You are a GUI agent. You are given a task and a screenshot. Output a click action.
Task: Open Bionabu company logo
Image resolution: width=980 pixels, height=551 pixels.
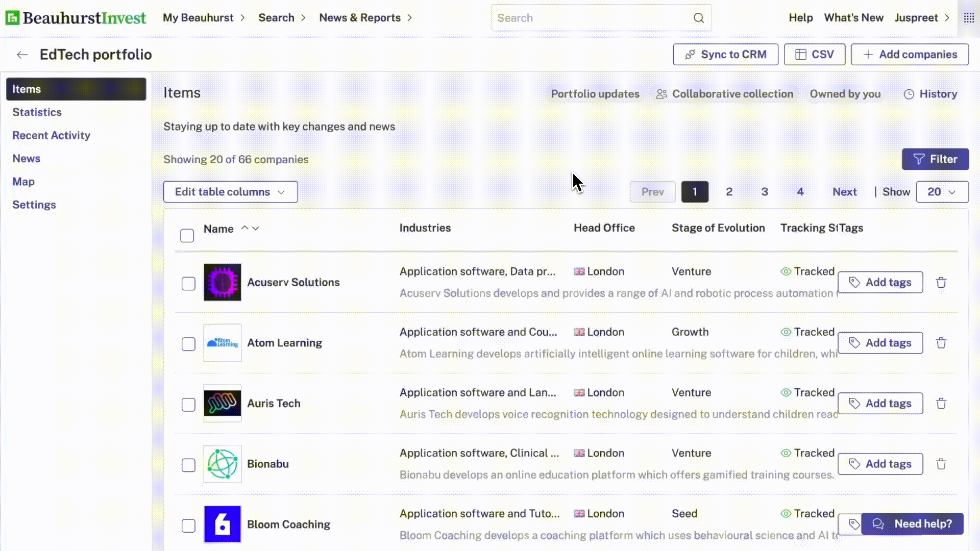tap(222, 464)
